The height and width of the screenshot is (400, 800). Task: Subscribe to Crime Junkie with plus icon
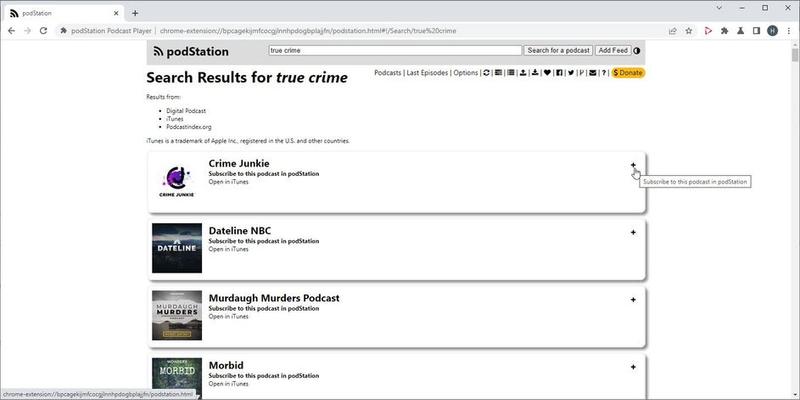(633, 165)
